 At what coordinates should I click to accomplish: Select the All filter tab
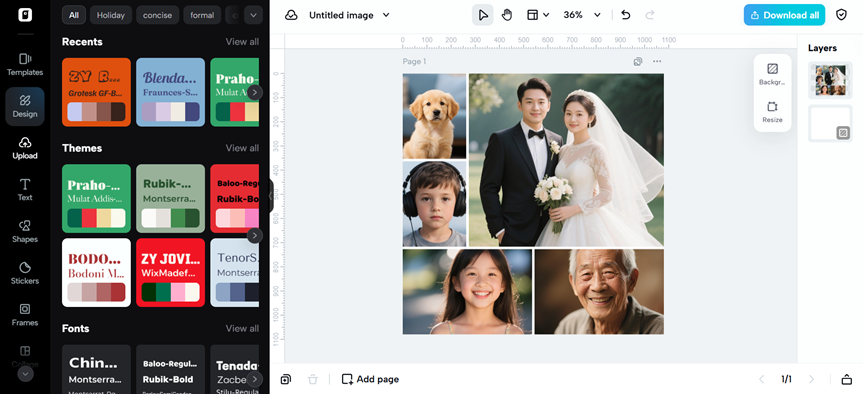(74, 15)
